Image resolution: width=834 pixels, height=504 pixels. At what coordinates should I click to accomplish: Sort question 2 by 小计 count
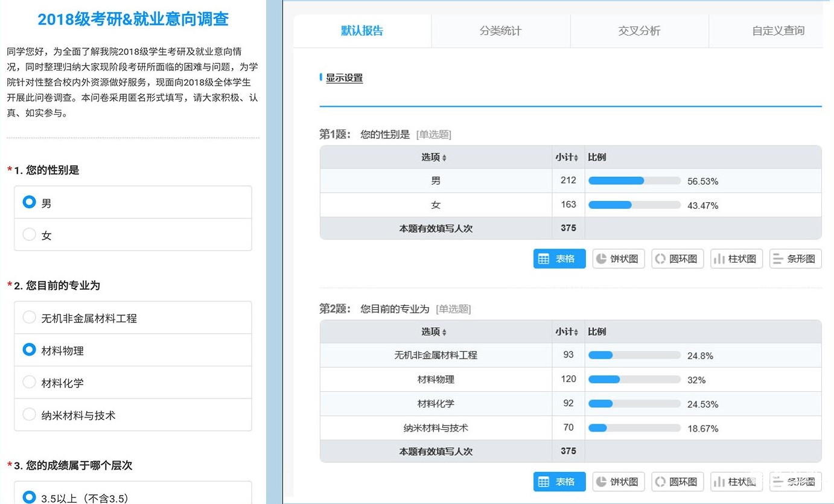click(567, 332)
